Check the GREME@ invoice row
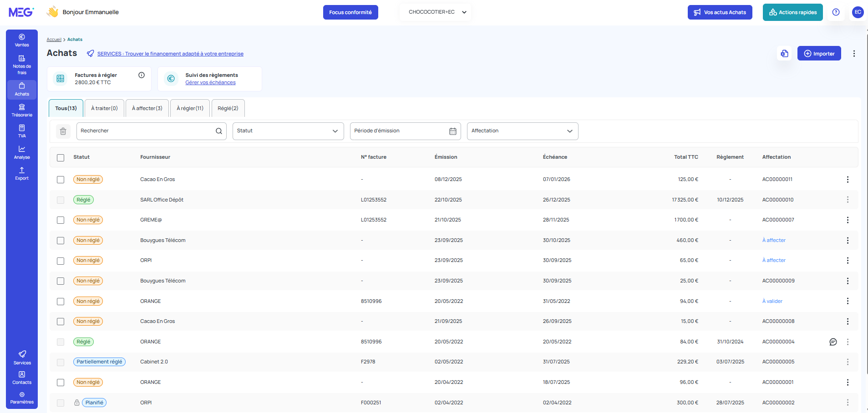Image resolution: width=868 pixels, height=413 pixels. click(61, 220)
